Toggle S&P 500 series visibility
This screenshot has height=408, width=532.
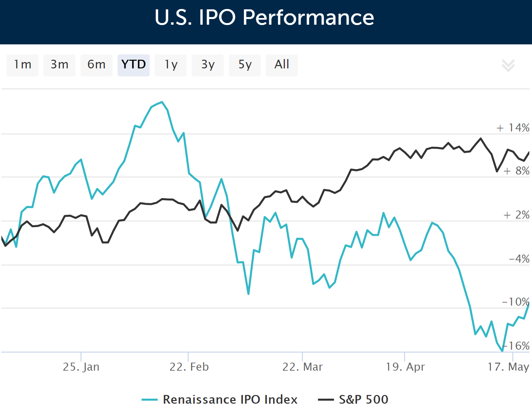pos(363,399)
